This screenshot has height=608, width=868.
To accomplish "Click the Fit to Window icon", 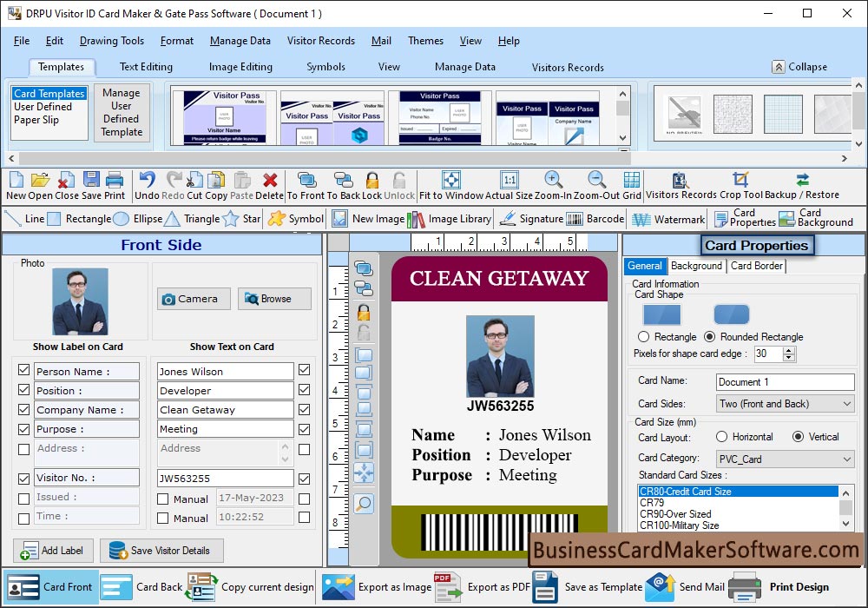I will [x=451, y=180].
